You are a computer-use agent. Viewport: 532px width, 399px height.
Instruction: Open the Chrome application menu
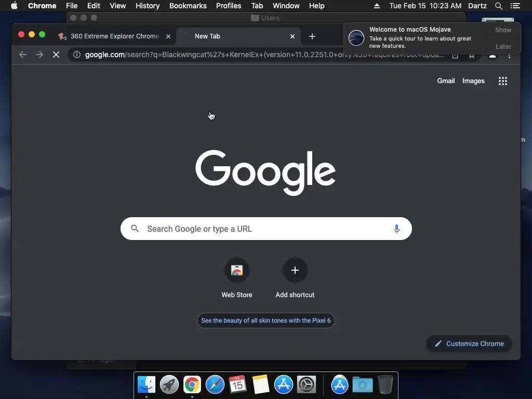[42, 6]
